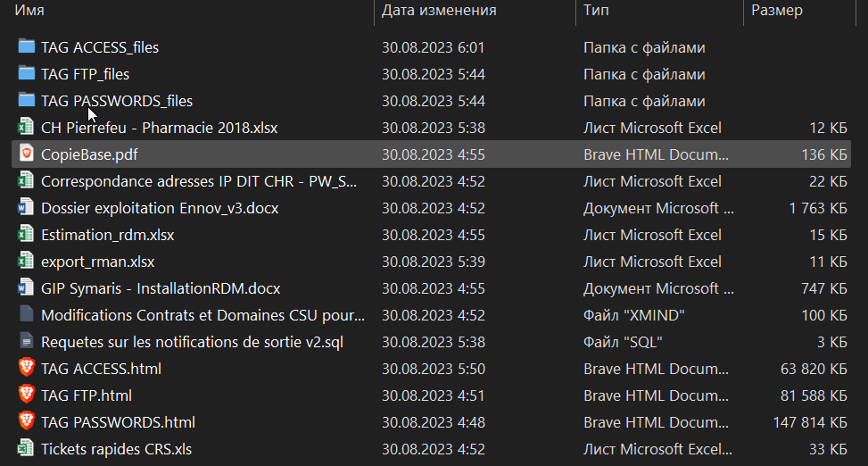
Task: Click the Excel icon of Estimation_rdm.xlsx
Action: (x=26, y=233)
